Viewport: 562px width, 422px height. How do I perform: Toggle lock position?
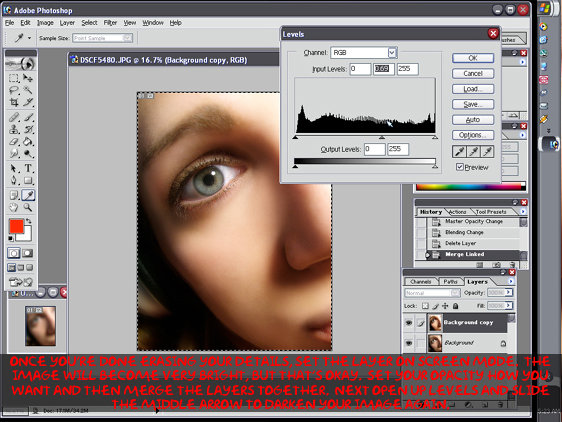445,306
